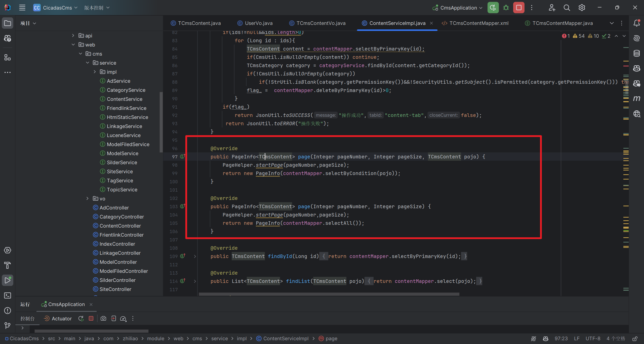
Task: Click line ending LF in status bar
Action: (577, 338)
